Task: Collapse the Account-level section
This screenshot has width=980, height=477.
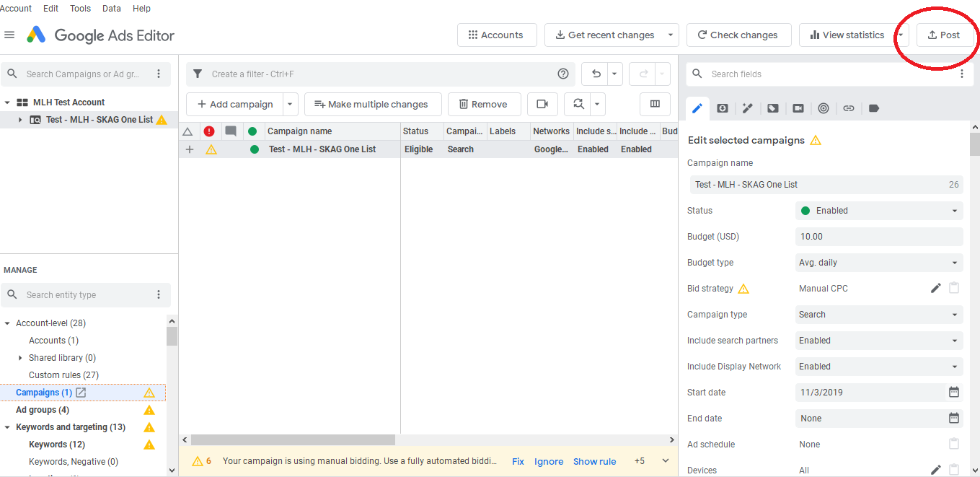Action: 7,323
